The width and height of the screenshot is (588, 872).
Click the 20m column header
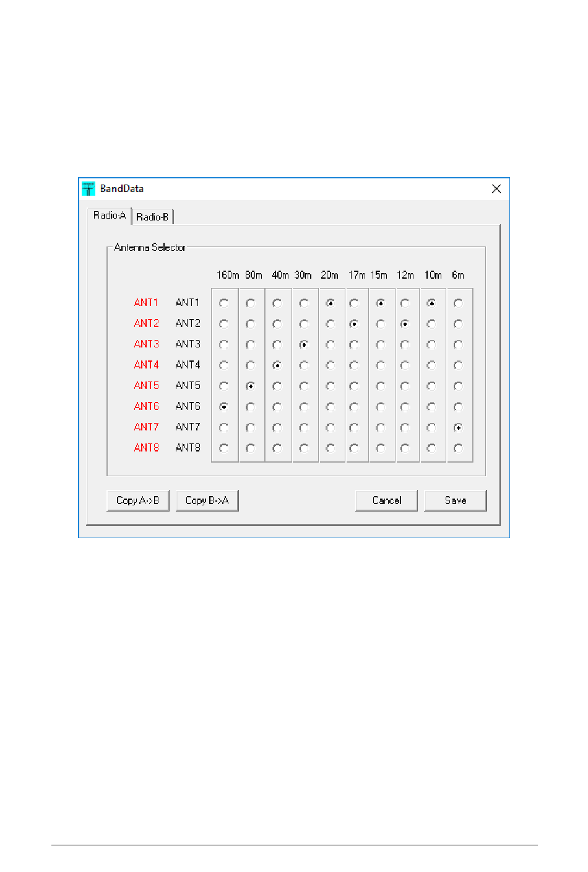pos(329,275)
